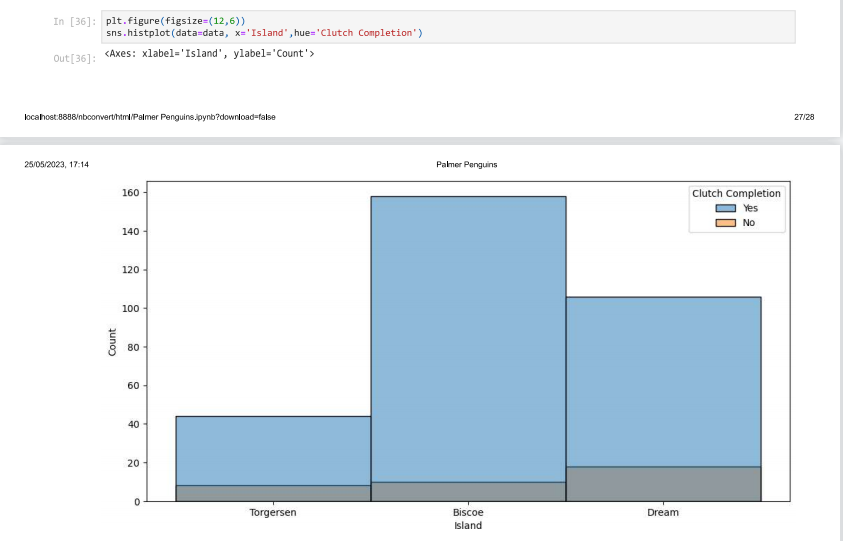Click the Palmer Penguins page header

467,165
